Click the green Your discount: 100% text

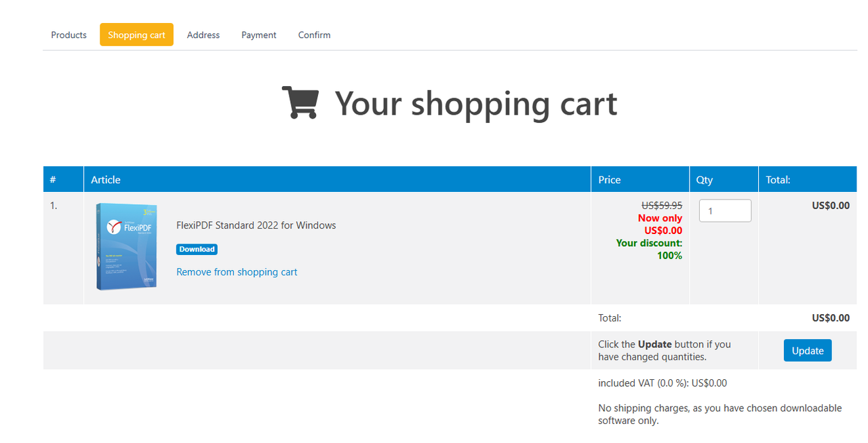pyautogui.click(x=649, y=249)
